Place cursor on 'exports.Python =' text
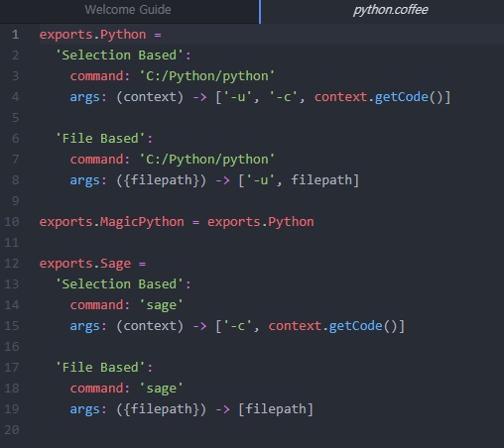 pos(100,35)
